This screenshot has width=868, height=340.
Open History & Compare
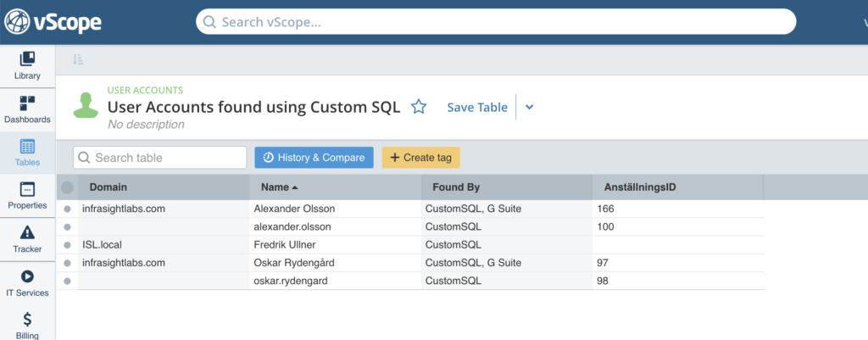(x=314, y=157)
